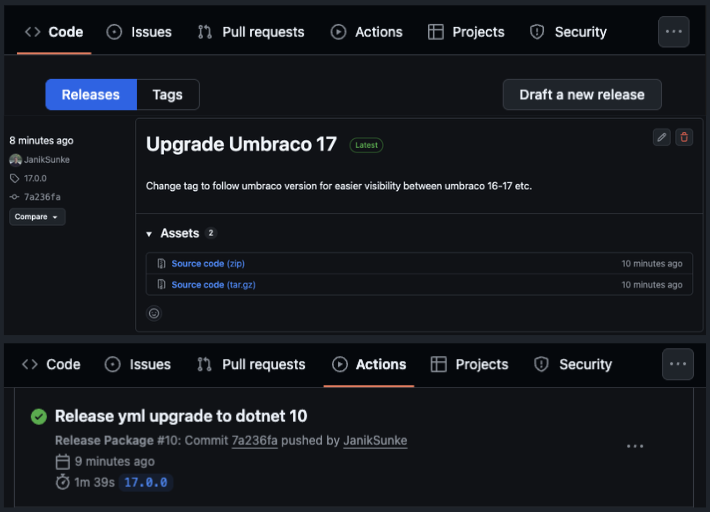This screenshot has width=710, height=512.
Task: Click 10 minutes ago on tar.gz row
Action: (652, 285)
